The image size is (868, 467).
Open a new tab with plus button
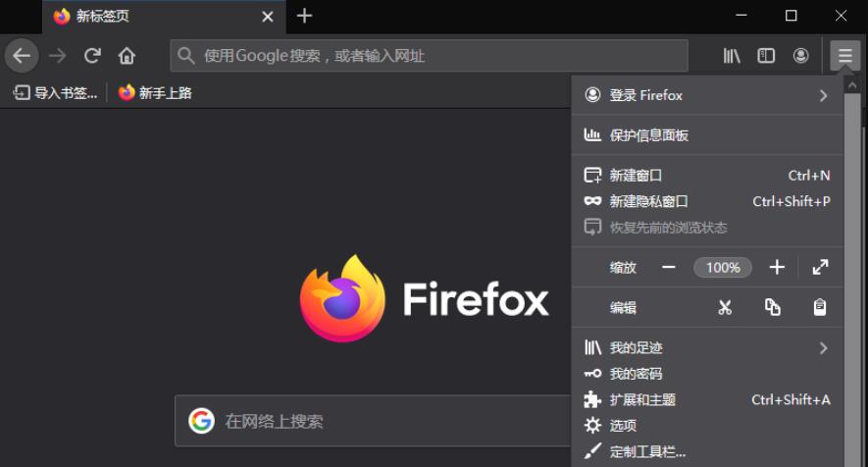coord(304,16)
